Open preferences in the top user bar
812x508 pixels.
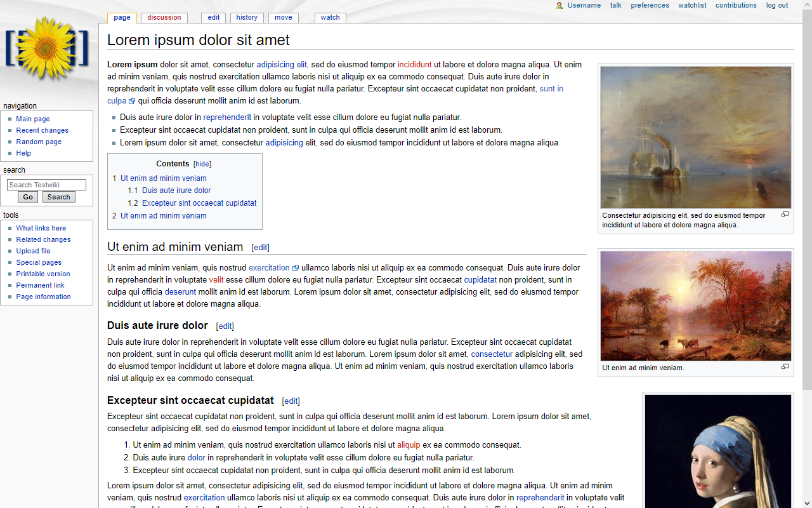pyautogui.click(x=650, y=6)
